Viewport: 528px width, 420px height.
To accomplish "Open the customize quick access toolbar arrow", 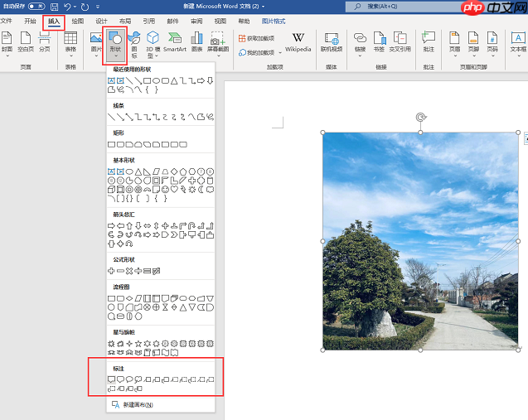I will click(x=98, y=7).
